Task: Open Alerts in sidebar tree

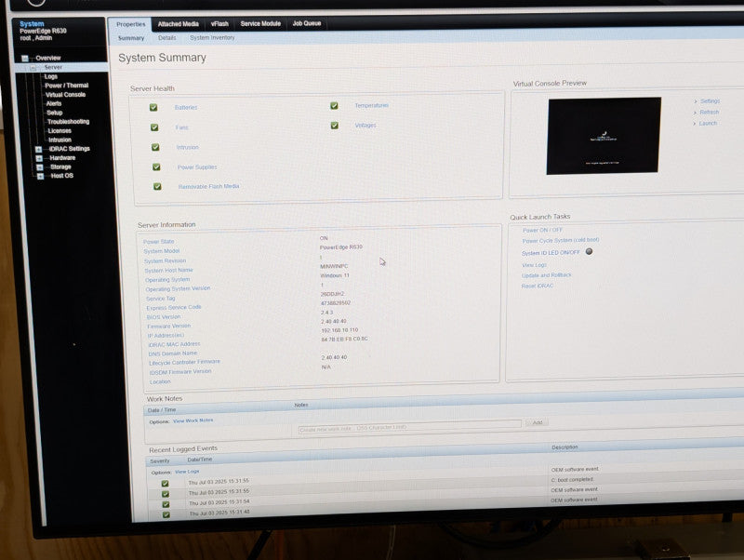Action: [x=54, y=103]
